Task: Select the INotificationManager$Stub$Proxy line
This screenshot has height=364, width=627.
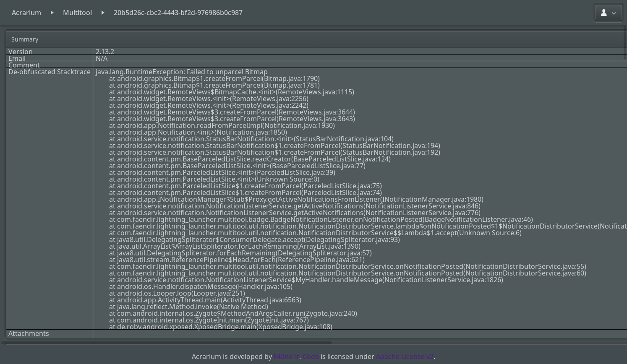Action: [x=296, y=199]
